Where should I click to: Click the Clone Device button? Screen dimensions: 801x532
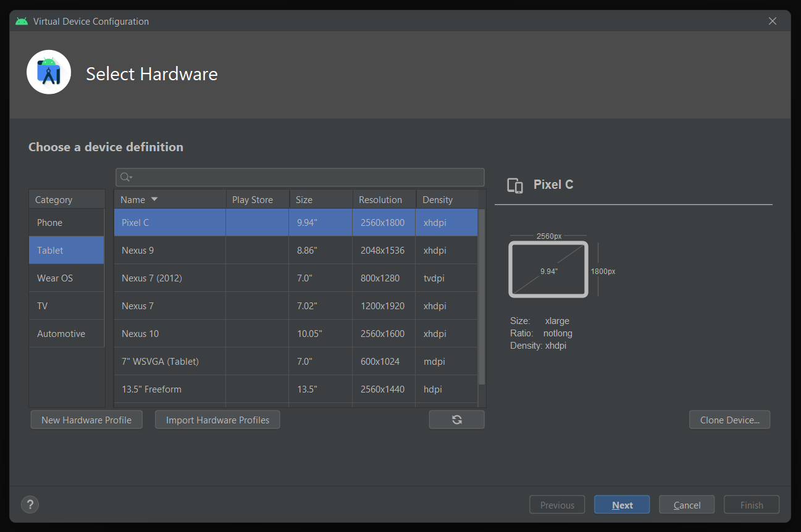pyautogui.click(x=729, y=420)
